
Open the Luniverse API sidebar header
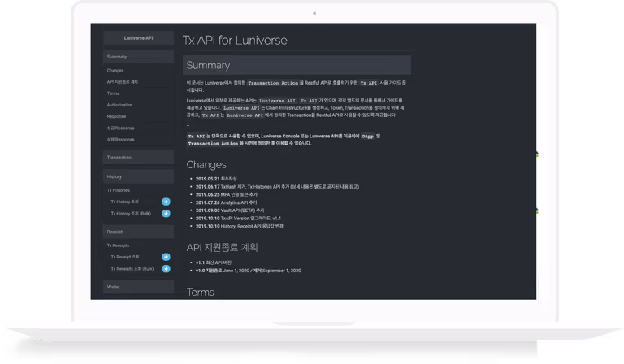(138, 38)
